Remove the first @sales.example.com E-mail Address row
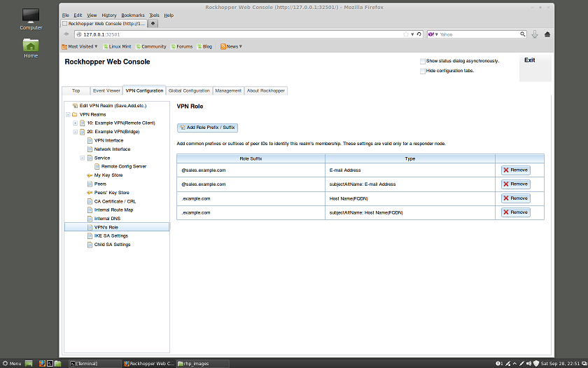588x368 pixels. (515, 170)
